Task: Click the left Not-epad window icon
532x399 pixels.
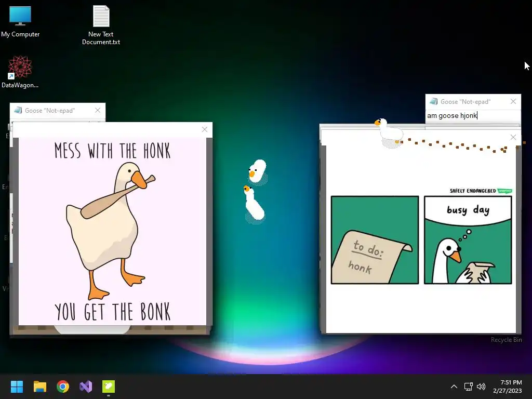Action: [x=18, y=110]
